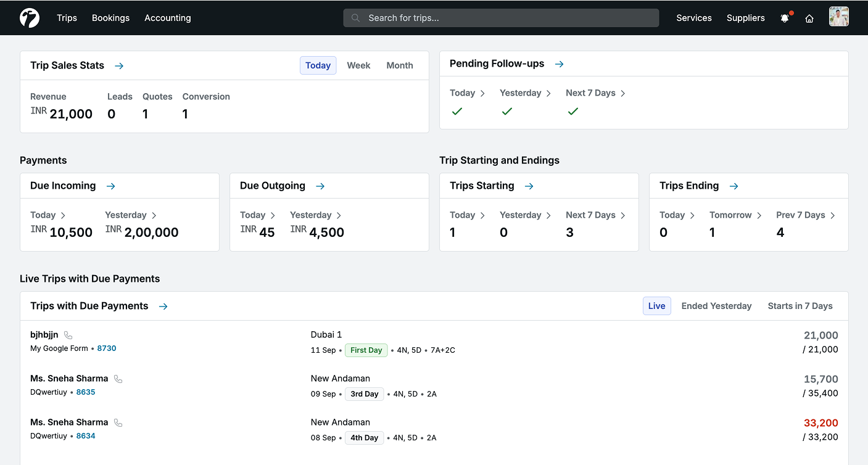Expand Today under Pending Follow-ups
Screen dimensions: 868x465
click(468, 93)
